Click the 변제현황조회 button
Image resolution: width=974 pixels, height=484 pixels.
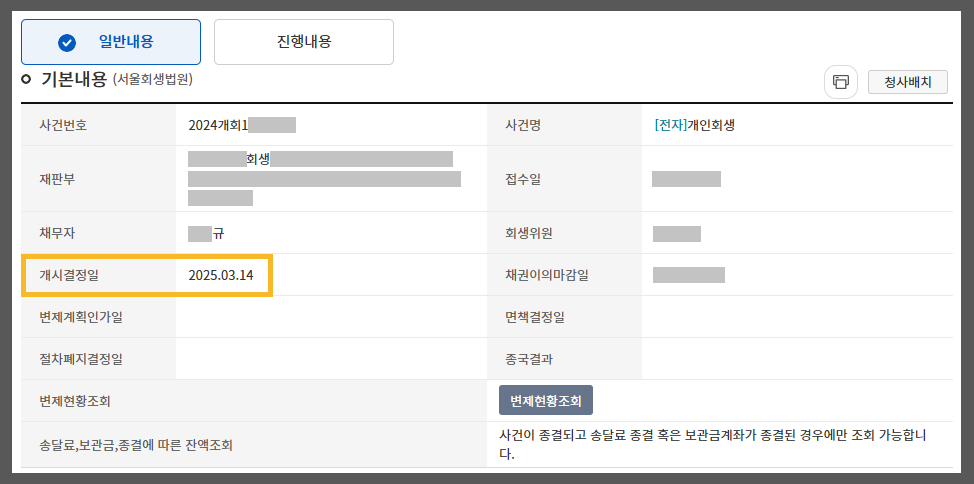coord(546,401)
